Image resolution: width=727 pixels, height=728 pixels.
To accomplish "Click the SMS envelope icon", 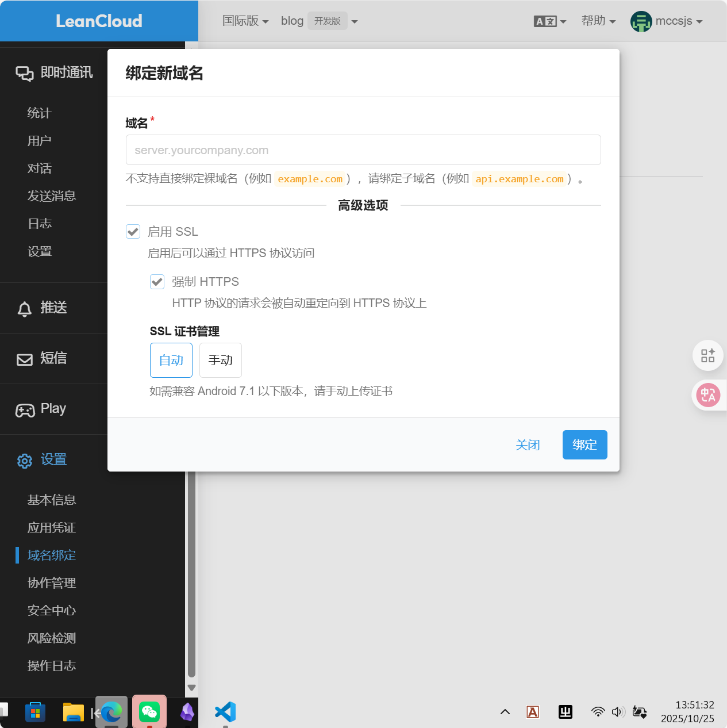I will tap(25, 359).
